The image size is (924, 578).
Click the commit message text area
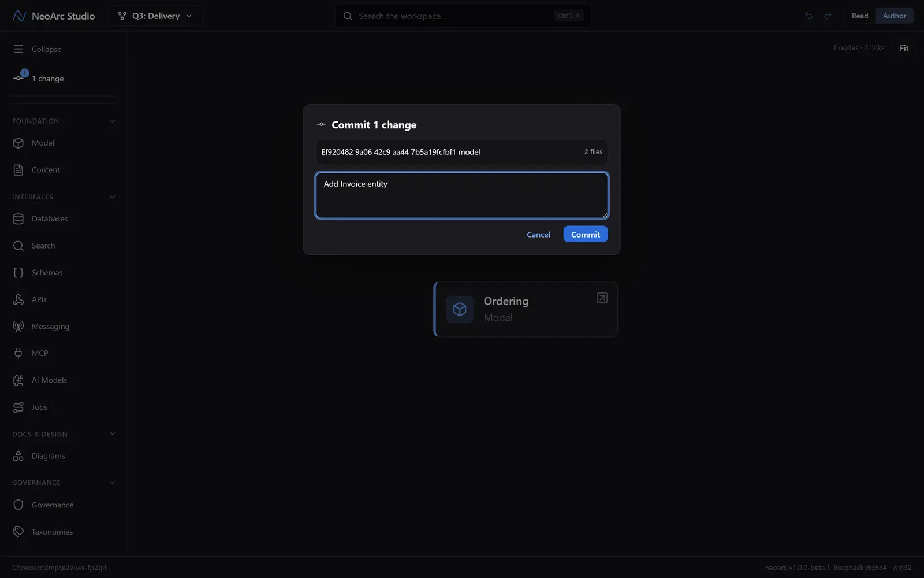coord(462,195)
